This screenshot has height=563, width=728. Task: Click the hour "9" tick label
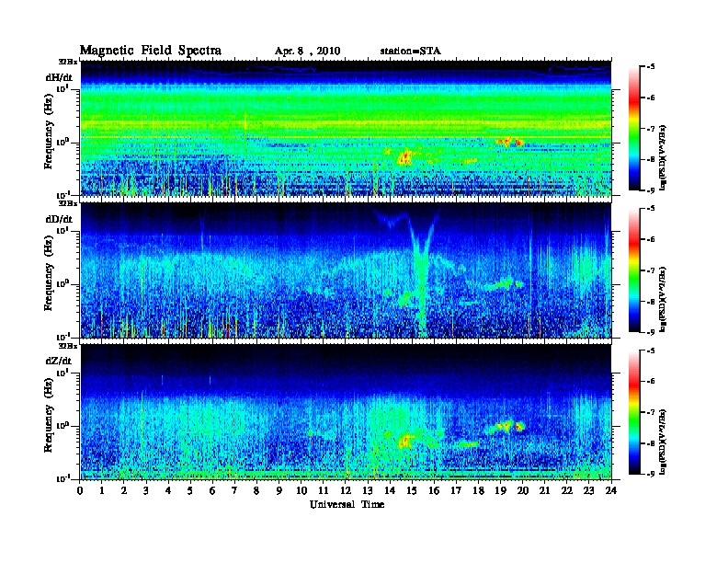click(279, 491)
